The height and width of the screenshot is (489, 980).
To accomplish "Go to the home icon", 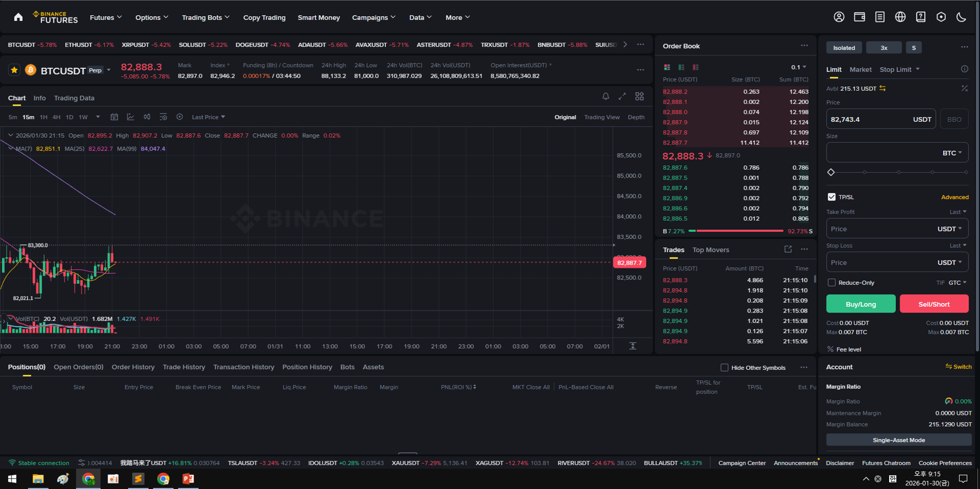I will 18,17.
